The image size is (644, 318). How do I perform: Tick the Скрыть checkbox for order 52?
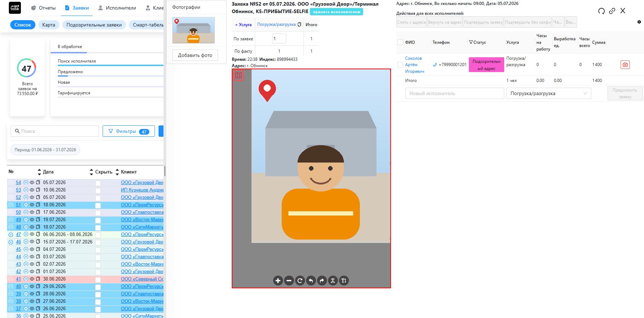click(x=98, y=198)
